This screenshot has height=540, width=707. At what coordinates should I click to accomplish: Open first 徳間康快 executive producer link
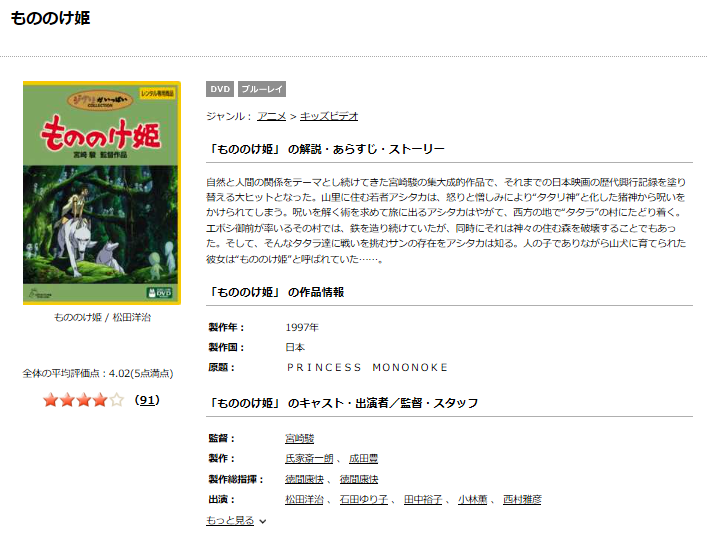pos(304,479)
